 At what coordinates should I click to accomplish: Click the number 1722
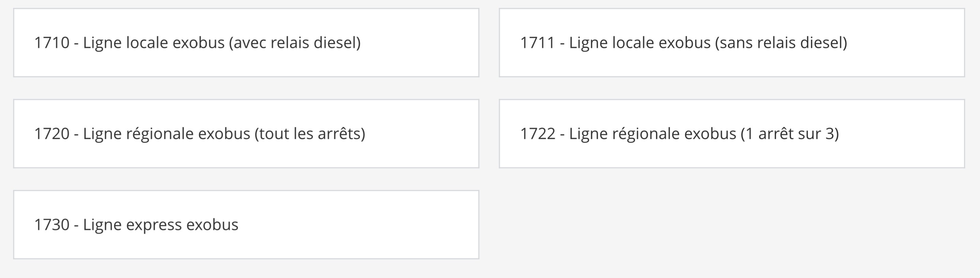[537, 134]
